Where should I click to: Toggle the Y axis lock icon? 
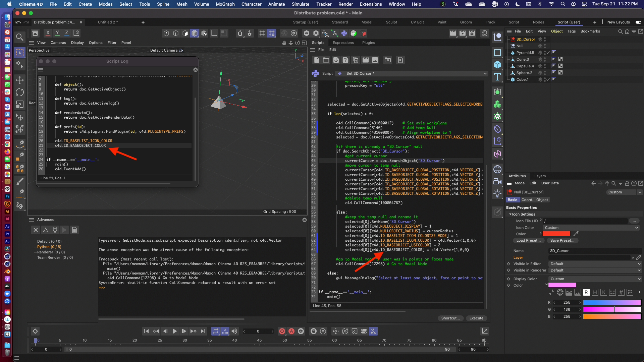(x=57, y=33)
